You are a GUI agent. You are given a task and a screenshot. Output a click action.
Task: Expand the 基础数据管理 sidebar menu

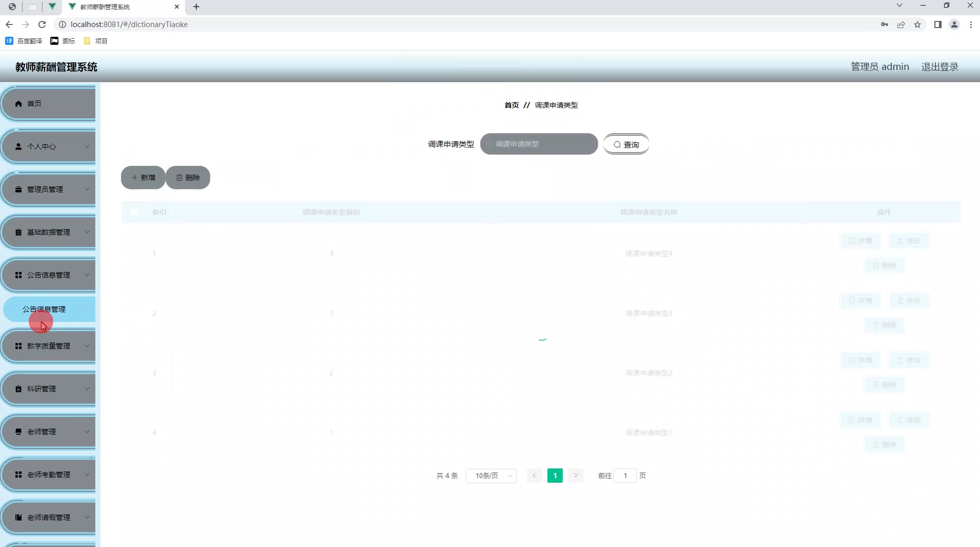(x=48, y=232)
